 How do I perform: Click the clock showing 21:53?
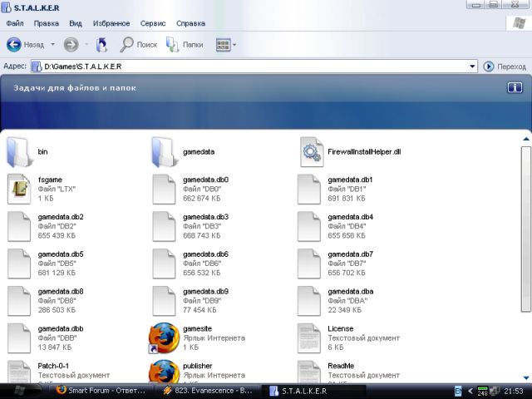click(x=514, y=391)
